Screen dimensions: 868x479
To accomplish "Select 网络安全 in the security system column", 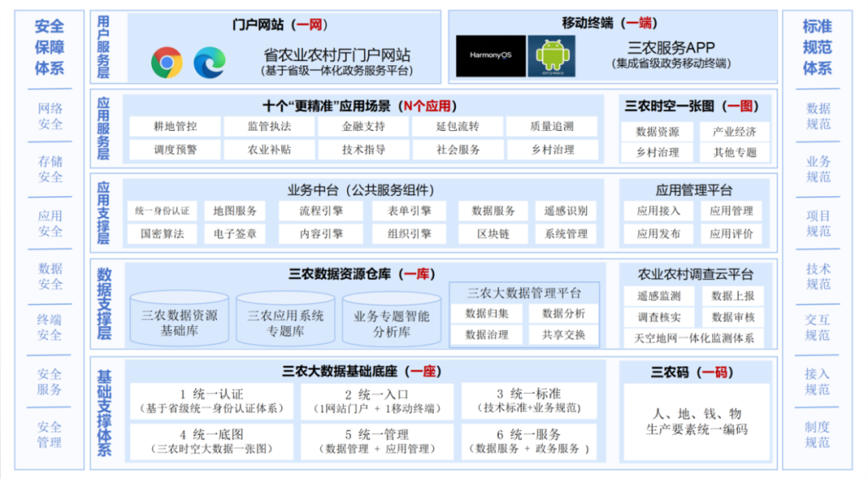I will coord(50,116).
